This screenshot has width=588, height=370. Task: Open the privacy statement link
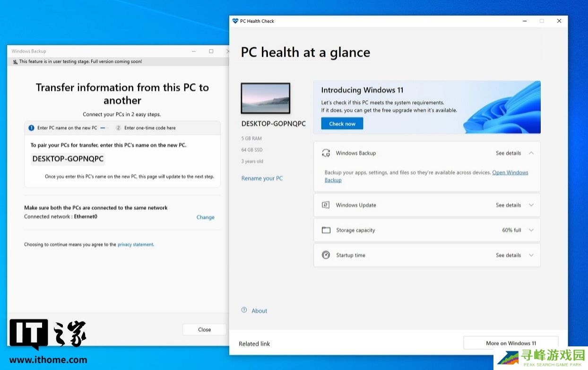[135, 245]
